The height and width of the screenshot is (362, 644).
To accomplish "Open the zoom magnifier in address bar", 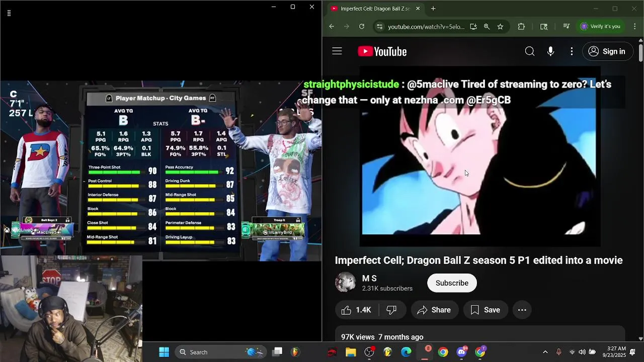I will click(487, 27).
